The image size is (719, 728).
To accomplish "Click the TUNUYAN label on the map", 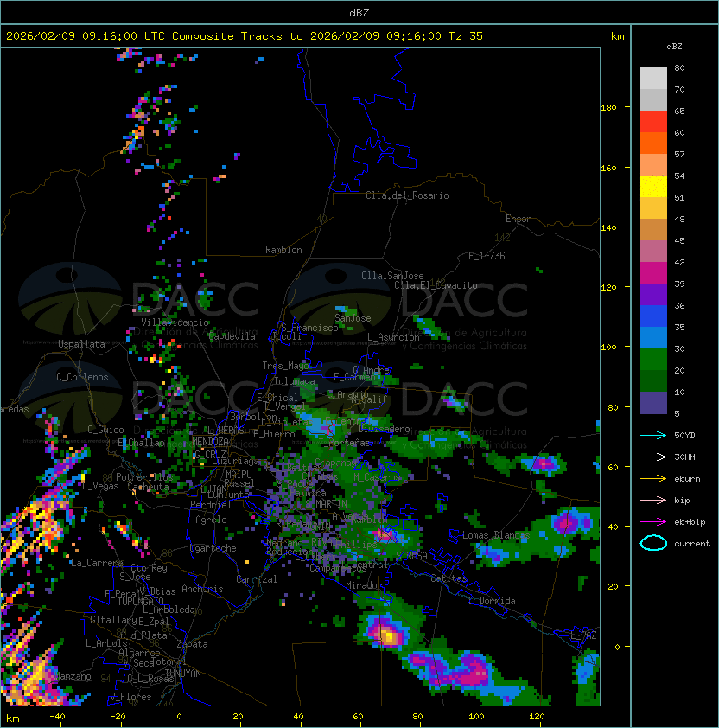I will click(x=182, y=673).
